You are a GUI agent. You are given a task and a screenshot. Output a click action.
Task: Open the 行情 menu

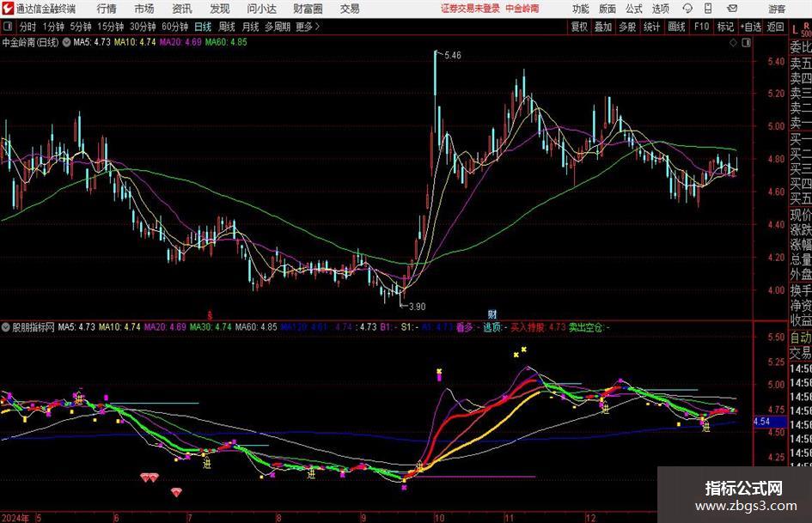[107, 9]
